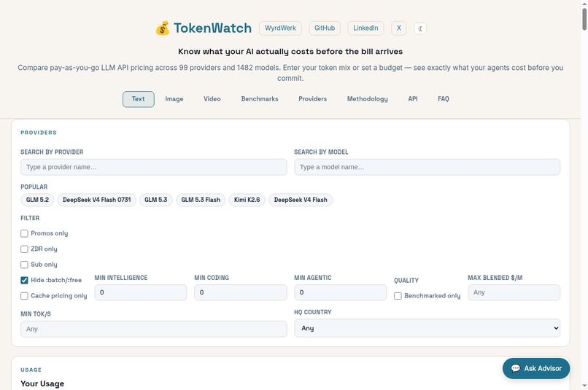The image size is (588, 390).
Task: Open the Providers tab
Action: pos(313,99)
